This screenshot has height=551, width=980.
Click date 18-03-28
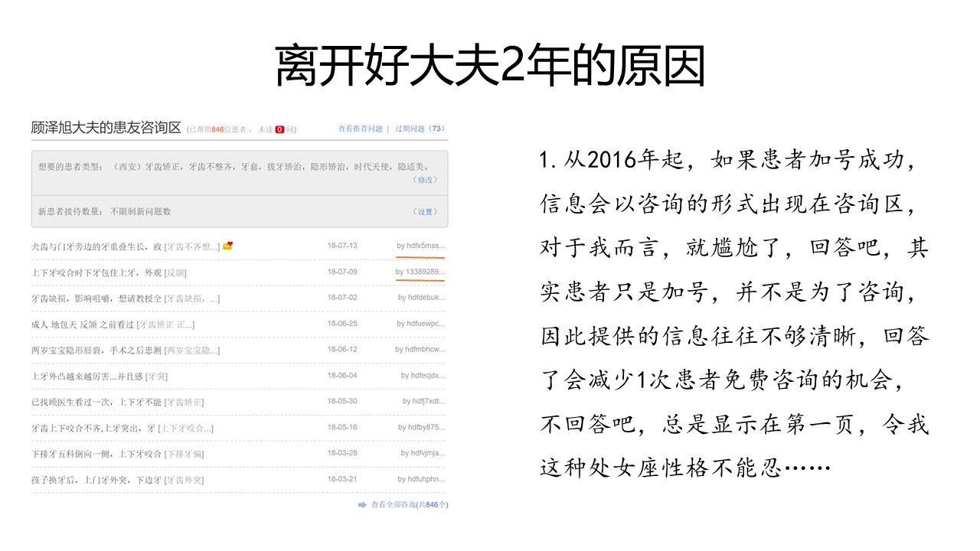341,453
